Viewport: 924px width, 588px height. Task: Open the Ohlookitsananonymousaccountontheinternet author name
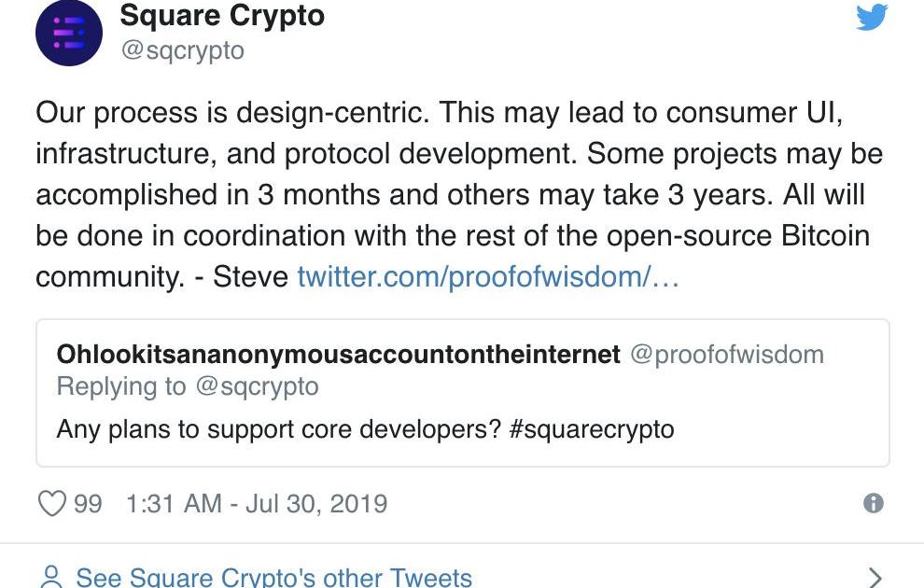[338, 354]
